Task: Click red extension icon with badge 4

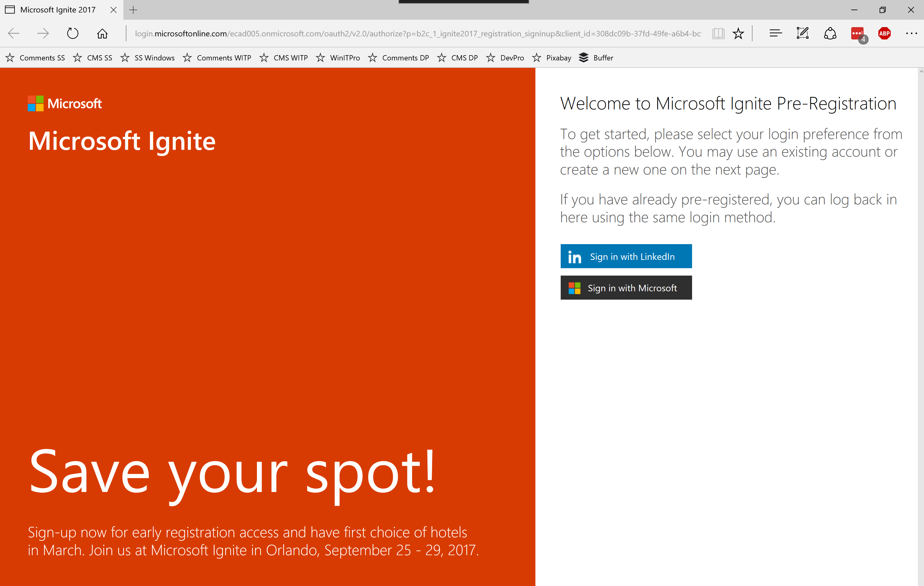Action: (857, 33)
